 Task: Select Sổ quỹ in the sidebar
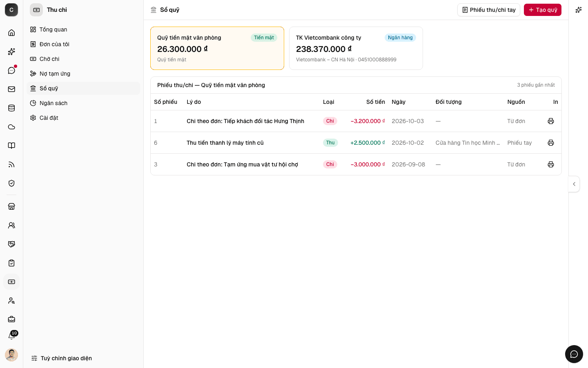pyautogui.click(x=83, y=88)
